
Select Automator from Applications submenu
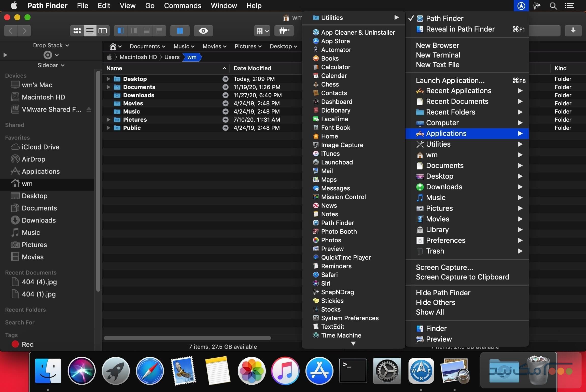336,50
